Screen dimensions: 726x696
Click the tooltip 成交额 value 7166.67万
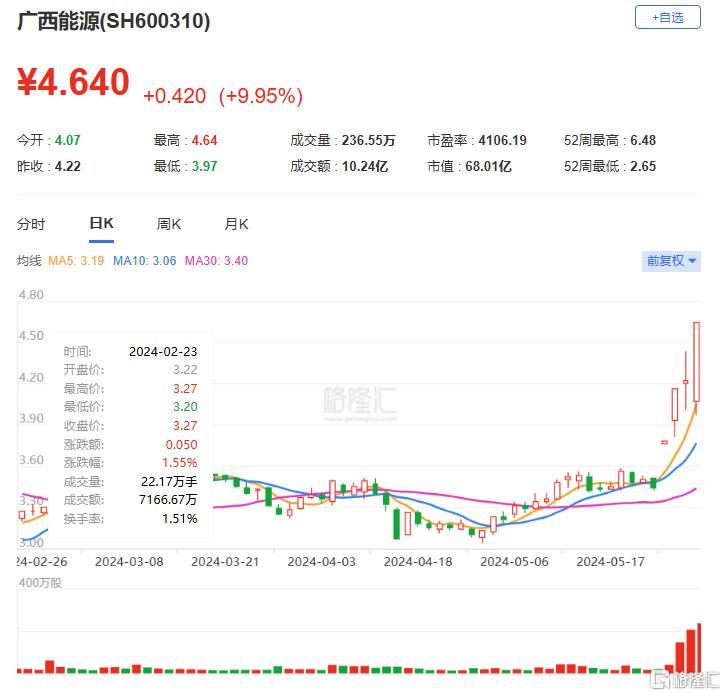click(168, 500)
